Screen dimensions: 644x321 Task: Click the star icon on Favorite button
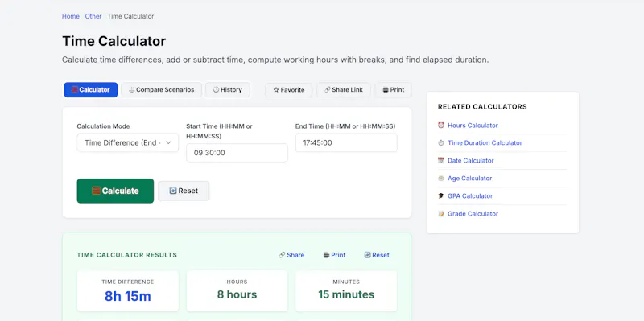276,90
